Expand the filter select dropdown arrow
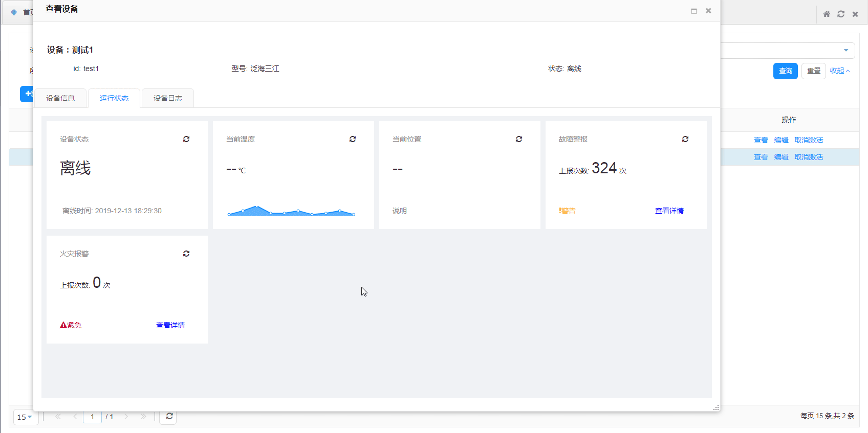 tap(846, 50)
